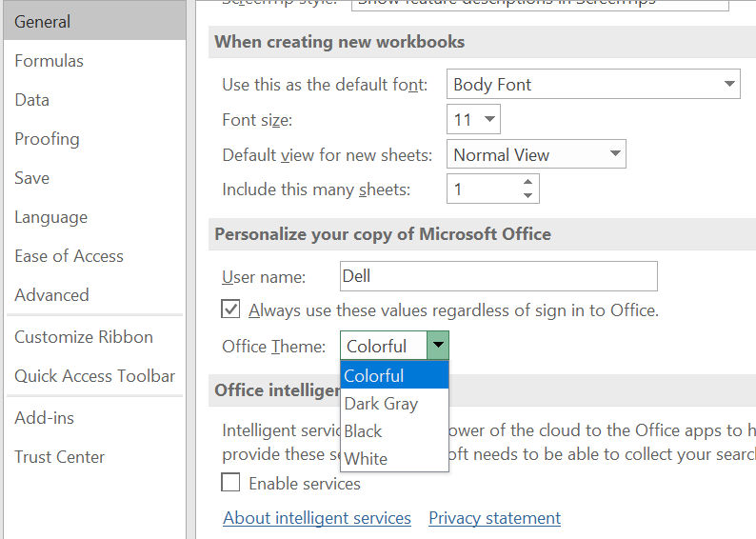Image resolution: width=756 pixels, height=539 pixels.
Task: Select the Colorful theme list entry
Action: click(374, 376)
